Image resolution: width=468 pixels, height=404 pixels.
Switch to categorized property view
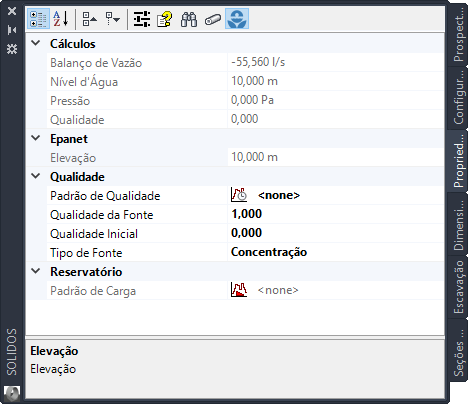click(x=38, y=19)
